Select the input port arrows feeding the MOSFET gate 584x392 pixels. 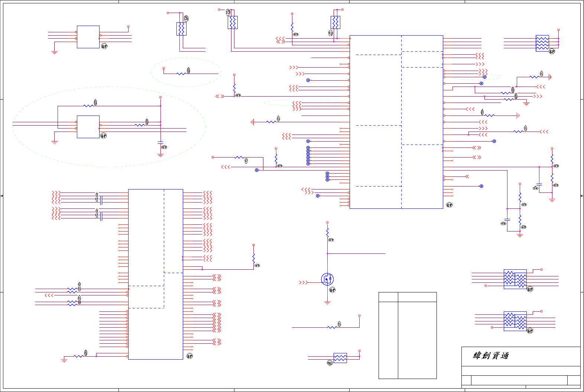point(304,283)
